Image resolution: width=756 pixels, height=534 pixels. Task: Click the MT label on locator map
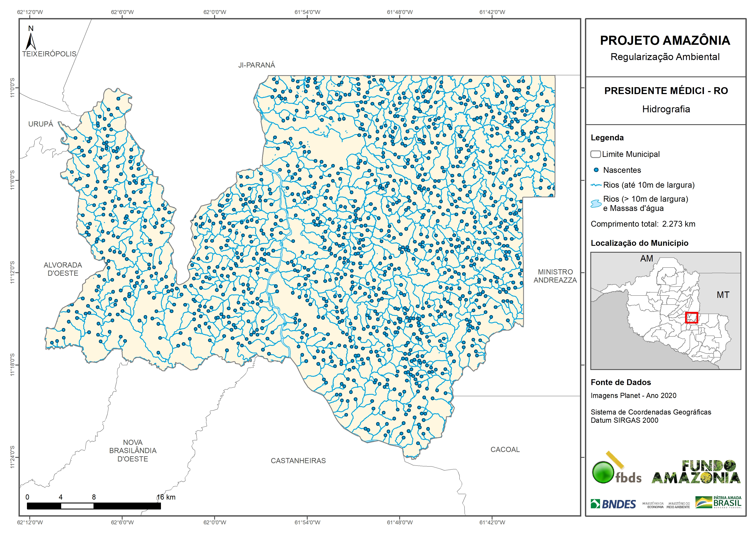723,295
